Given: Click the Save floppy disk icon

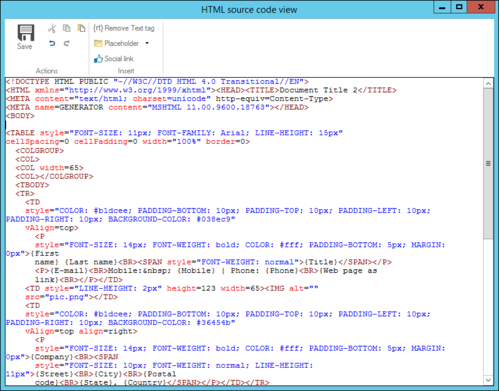Looking at the screenshot, I should (x=26, y=33).
